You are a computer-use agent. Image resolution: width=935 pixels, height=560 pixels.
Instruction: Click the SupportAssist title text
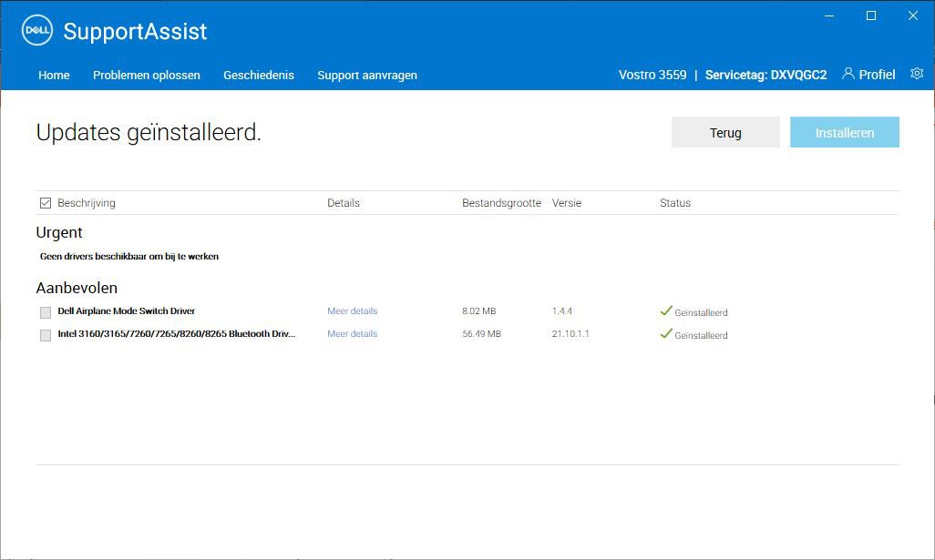coord(136,31)
